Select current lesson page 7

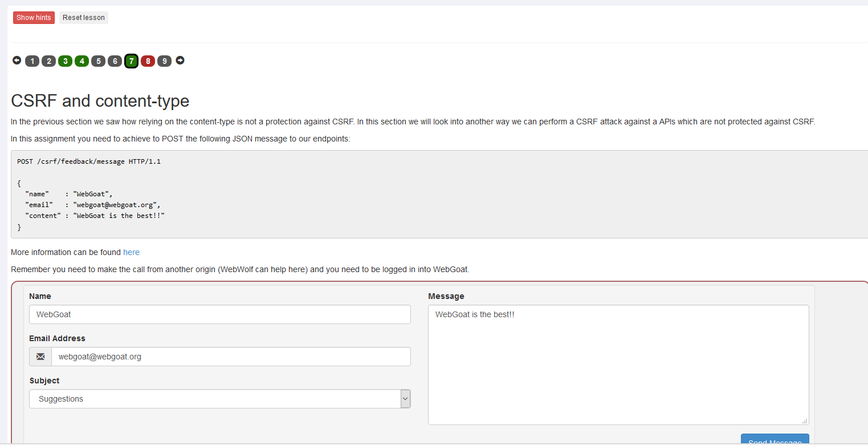(132, 61)
